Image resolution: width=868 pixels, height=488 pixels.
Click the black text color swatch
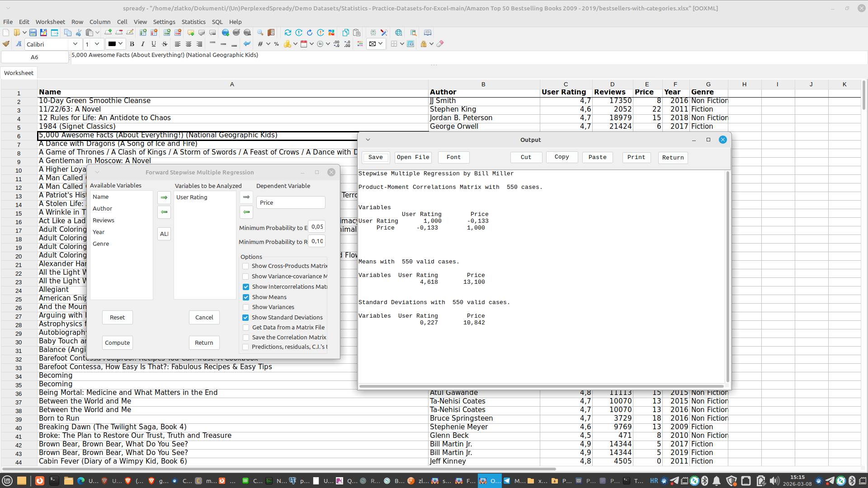point(112,44)
